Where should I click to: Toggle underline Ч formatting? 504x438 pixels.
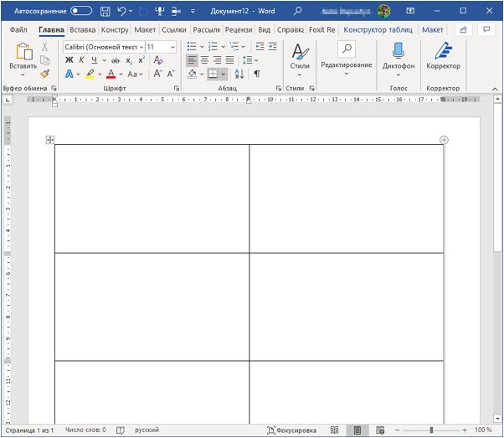click(94, 59)
